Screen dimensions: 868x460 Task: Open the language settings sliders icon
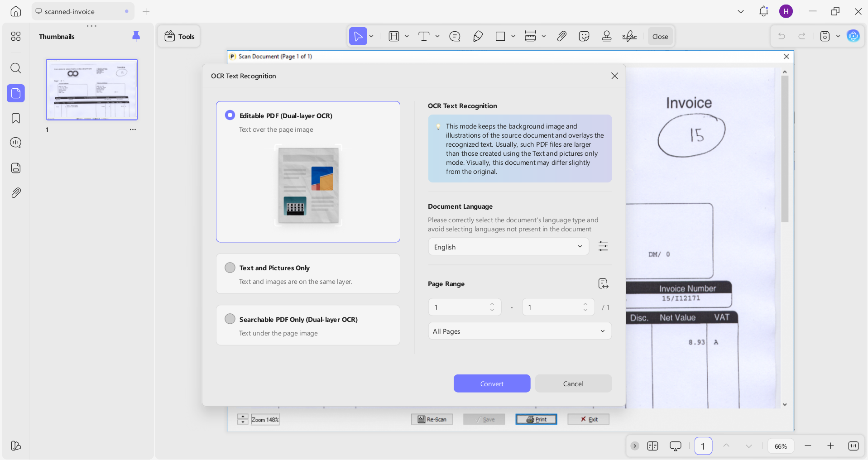coord(603,246)
